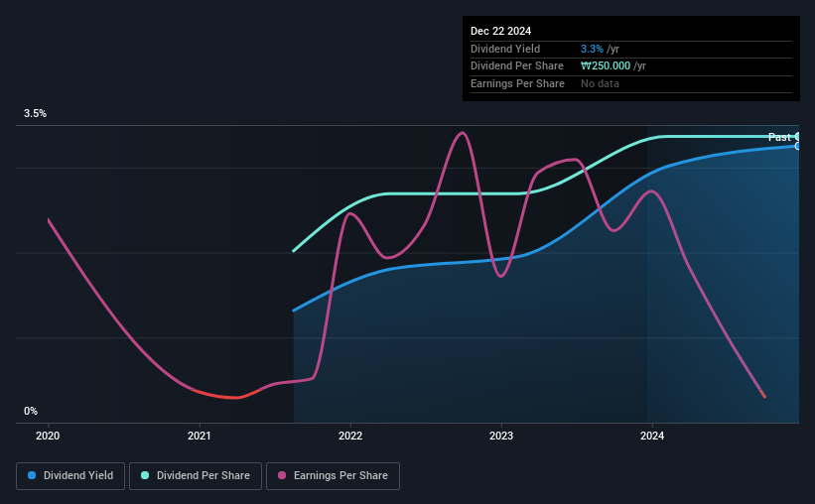Click the 2024 x-axis label
This screenshot has height=504, width=815.
(x=652, y=436)
